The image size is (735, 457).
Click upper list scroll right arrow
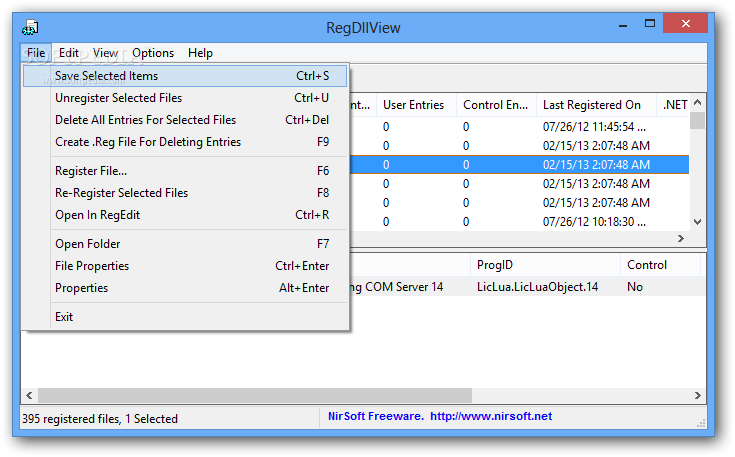(x=681, y=239)
